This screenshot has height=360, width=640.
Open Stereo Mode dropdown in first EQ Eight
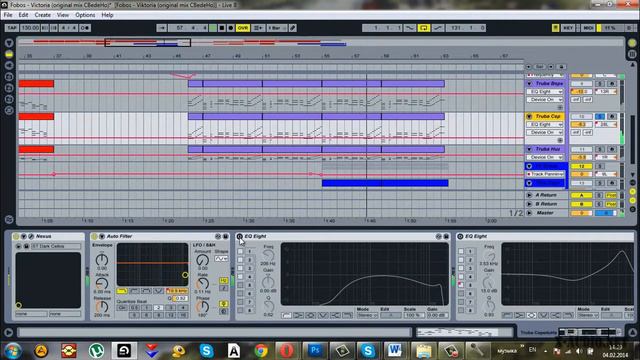click(x=367, y=316)
